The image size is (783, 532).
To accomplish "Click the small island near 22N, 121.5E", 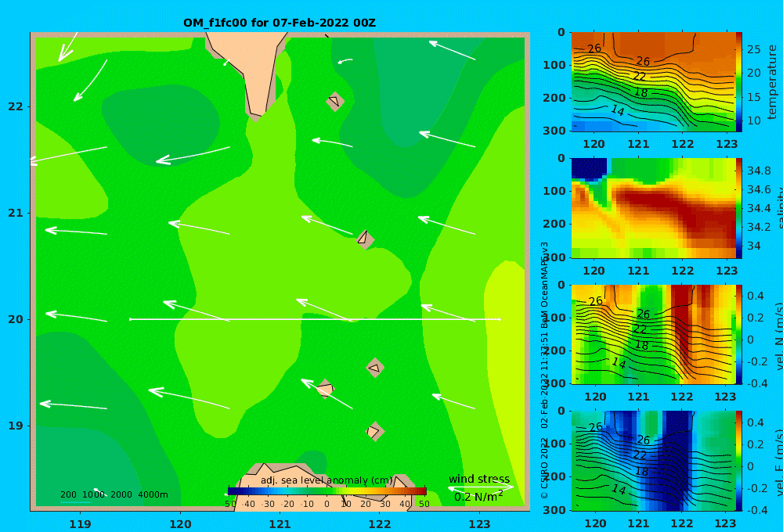I will click(334, 101).
